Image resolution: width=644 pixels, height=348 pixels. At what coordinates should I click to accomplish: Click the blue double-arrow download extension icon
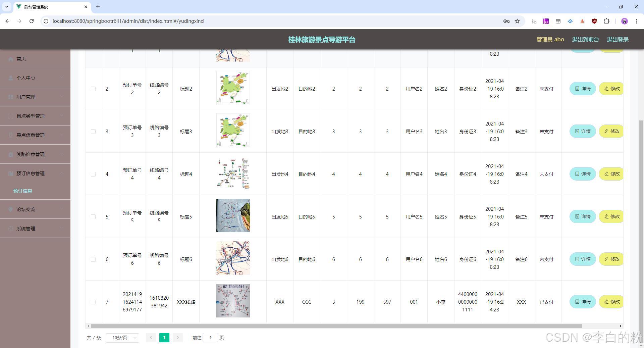tap(570, 21)
